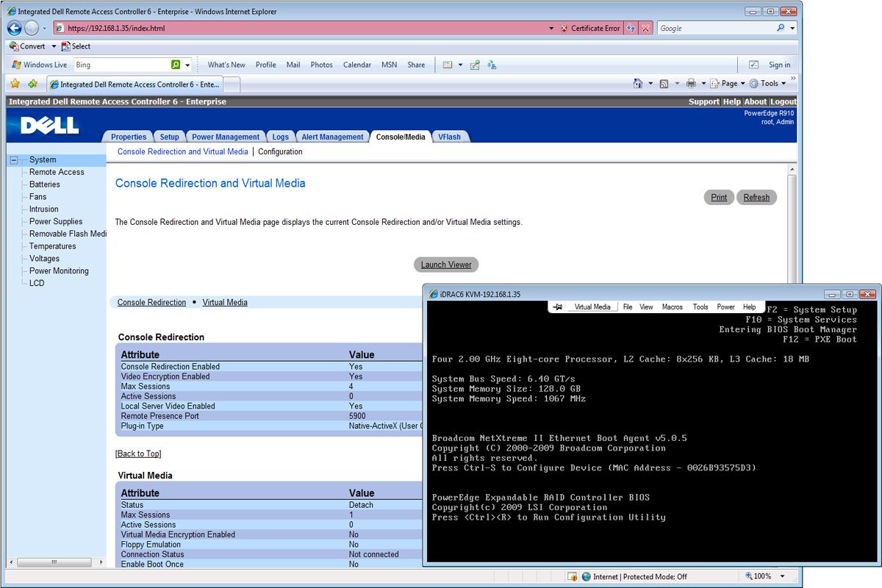Open the View menu in KVM window

[x=646, y=307]
